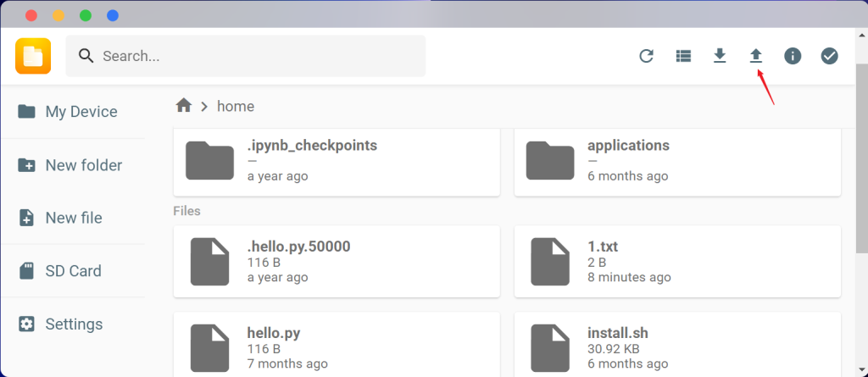Open the applications folder
868x377 pixels.
click(x=677, y=161)
